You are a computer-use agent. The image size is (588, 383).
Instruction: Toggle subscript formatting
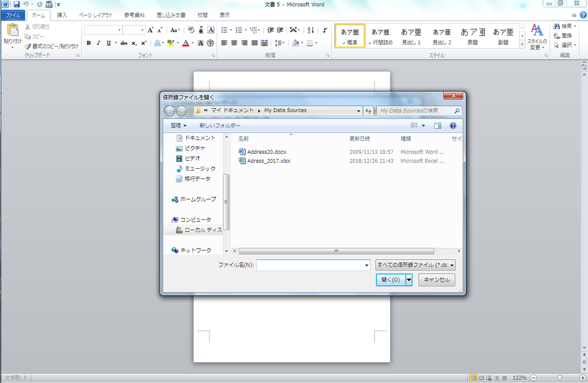[134, 43]
